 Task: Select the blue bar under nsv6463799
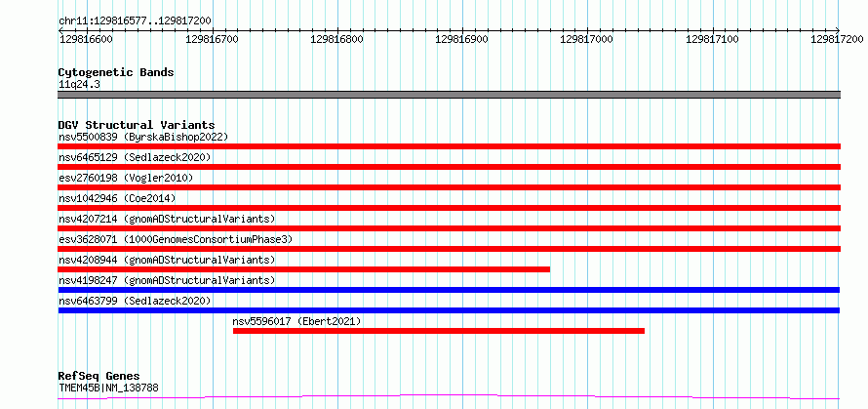pos(449,310)
